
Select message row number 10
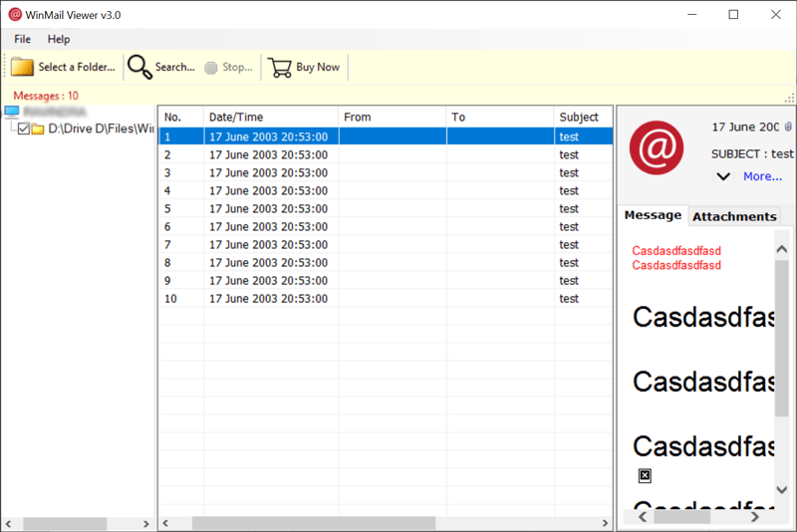coord(386,299)
